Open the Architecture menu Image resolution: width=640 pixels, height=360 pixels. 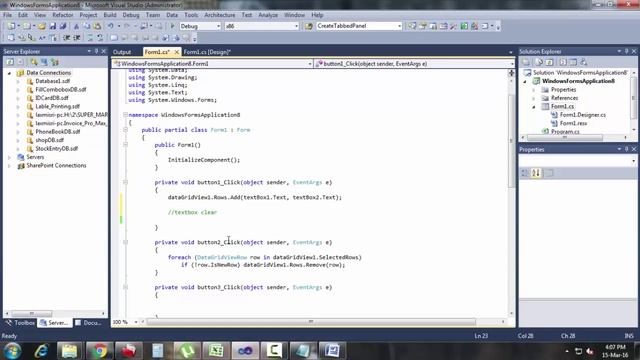220,15
